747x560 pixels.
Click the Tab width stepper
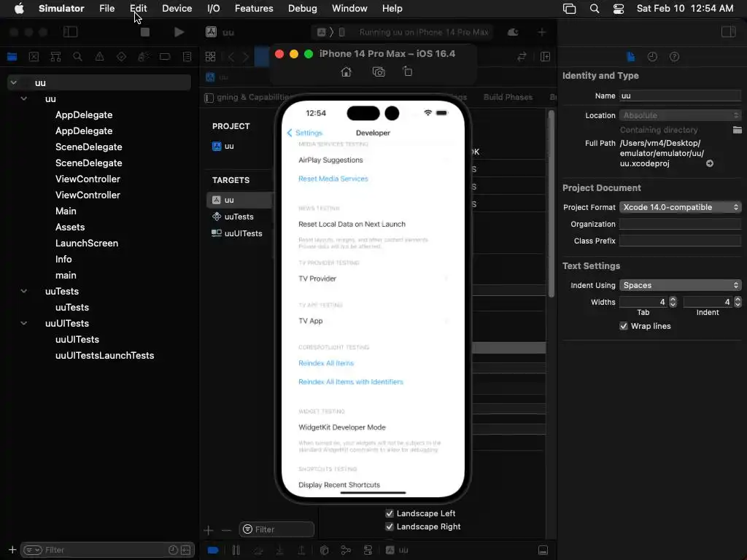coord(673,302)
